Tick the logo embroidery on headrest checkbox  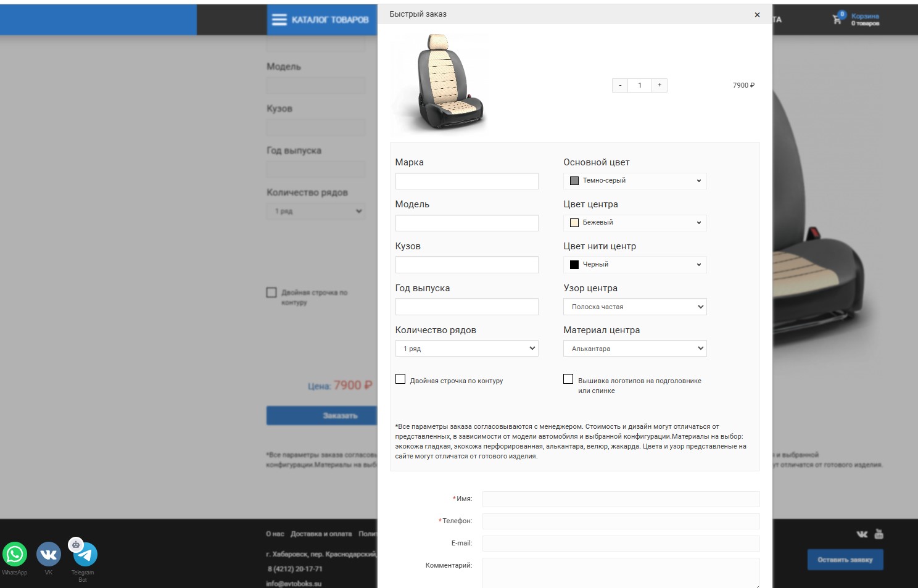(568, 379)
